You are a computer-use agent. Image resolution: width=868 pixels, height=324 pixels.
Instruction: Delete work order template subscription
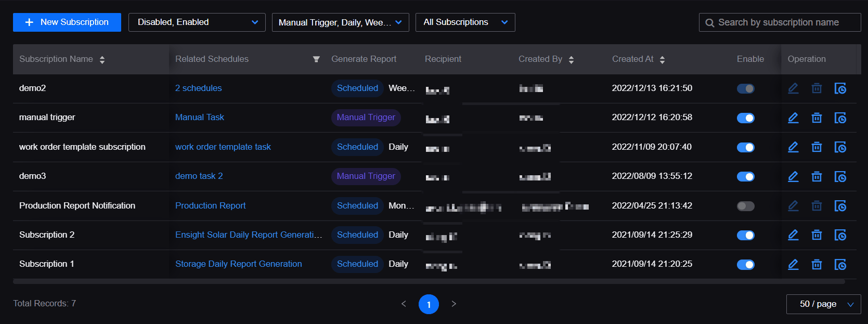tap(817, 147)
